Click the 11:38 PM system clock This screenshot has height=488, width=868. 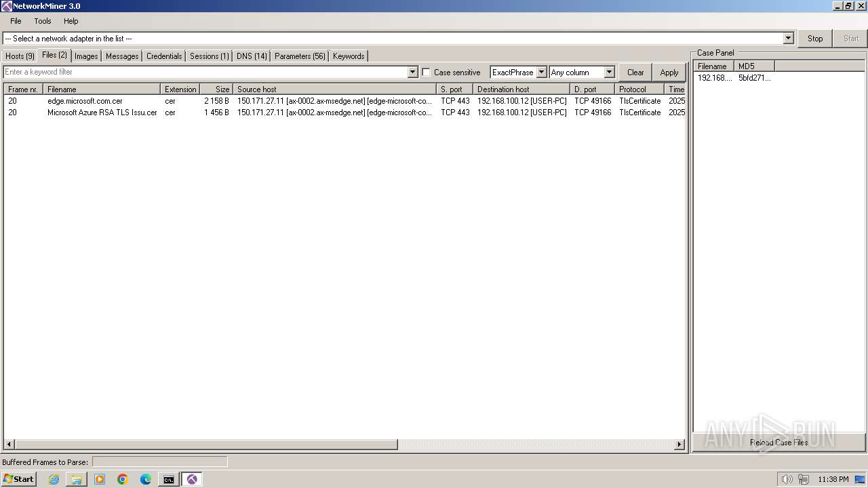tap(833, 479)
